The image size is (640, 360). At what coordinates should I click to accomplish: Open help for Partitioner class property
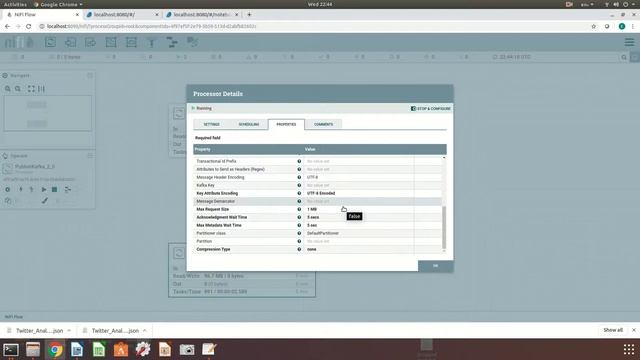[299, 233]
